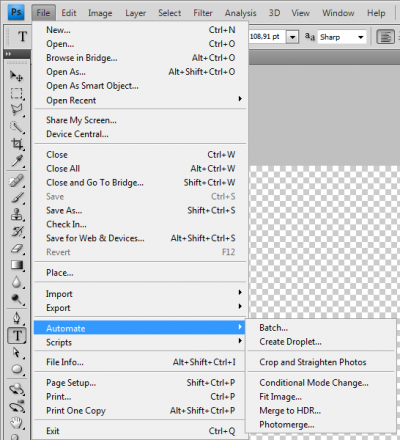Open the View menu

(x=300, y=13)
